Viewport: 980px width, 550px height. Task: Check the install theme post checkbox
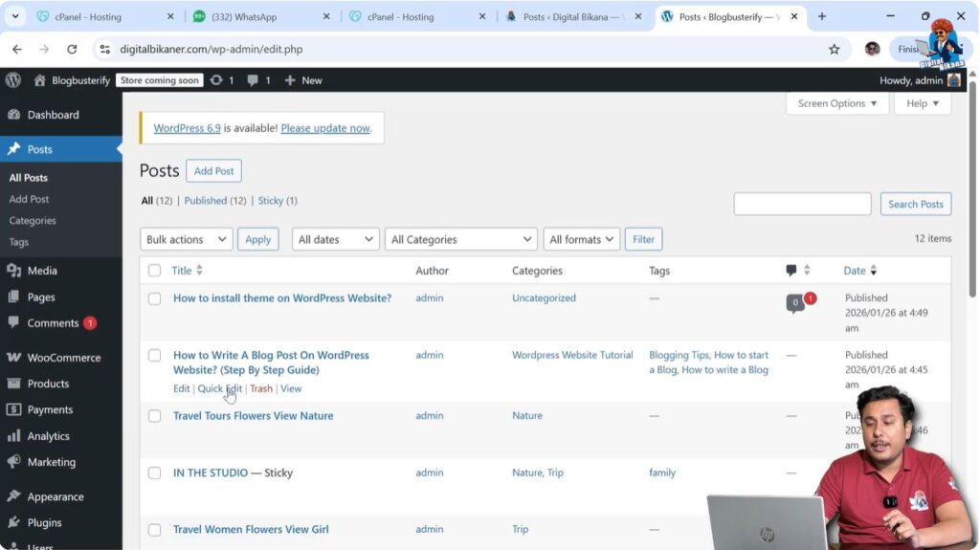pyautogui.click(x=154, y=298)
